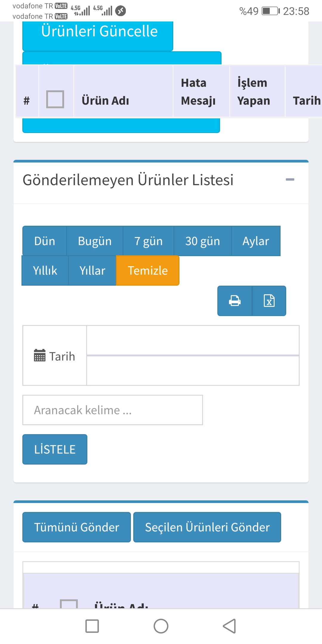Click Seçilen Ürünleri Gönder button

[x=207, y=527]
